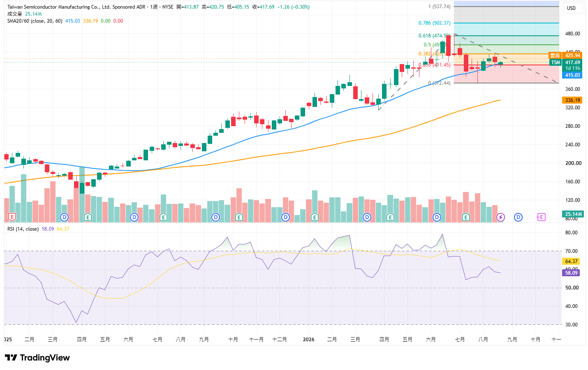Viewport: 588px width, 370px height.
Task: Click the yellow RSI average label 64.37
Action: click(x=572, y=261)
